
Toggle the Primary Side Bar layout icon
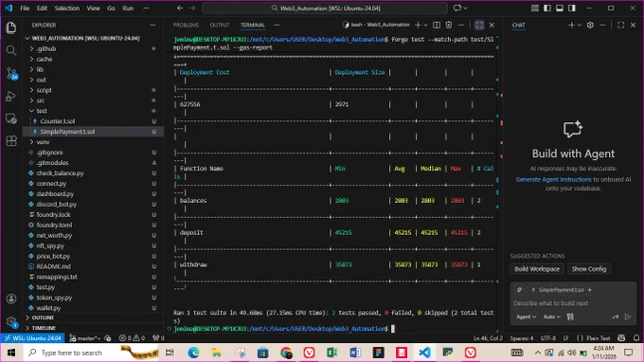tap(547, 9)
